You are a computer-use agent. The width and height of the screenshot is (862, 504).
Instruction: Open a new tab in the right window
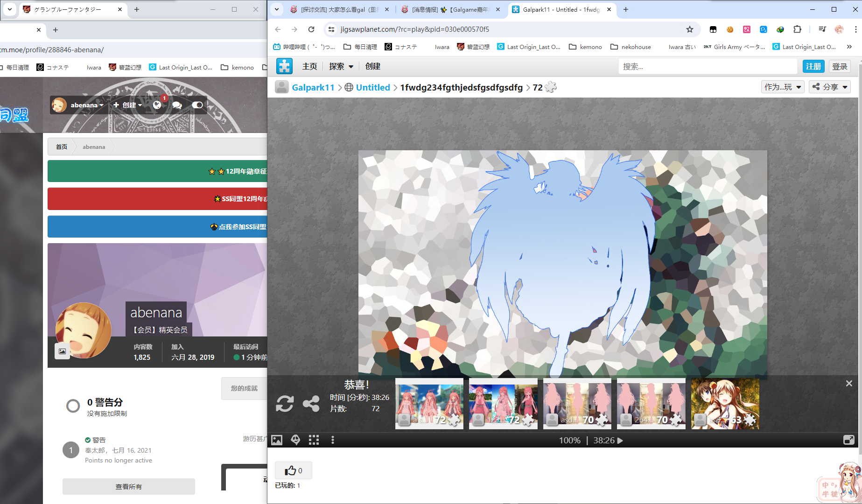click(626, 9)
